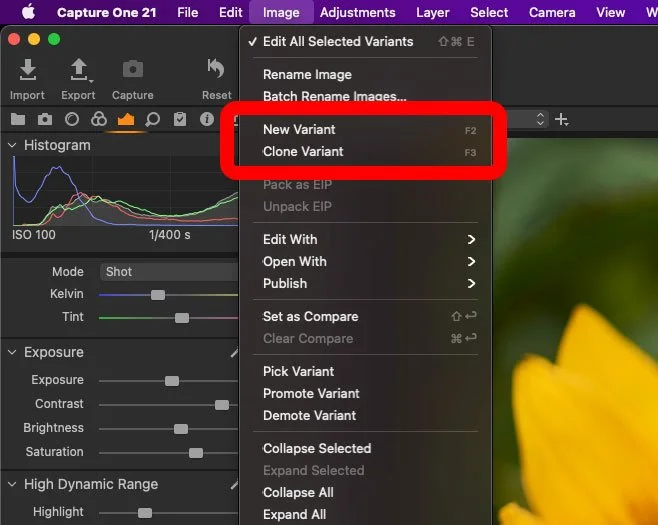658x525 pixels.
Task: Open the Capture camera tool tab
Action: 45,120
